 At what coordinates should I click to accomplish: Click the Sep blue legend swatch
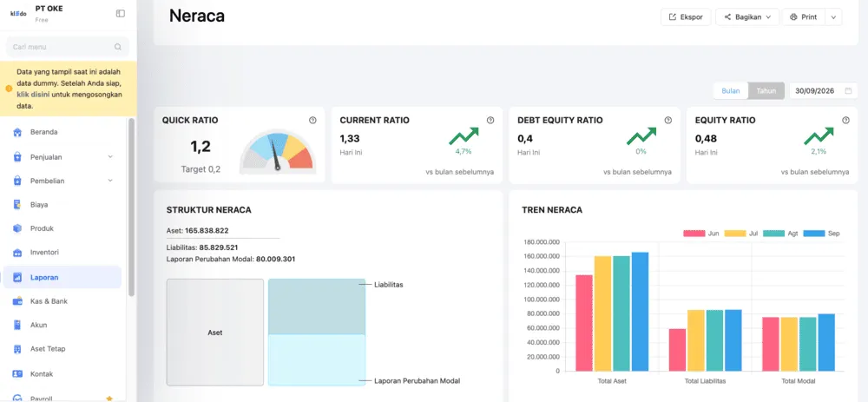point(814,233)
